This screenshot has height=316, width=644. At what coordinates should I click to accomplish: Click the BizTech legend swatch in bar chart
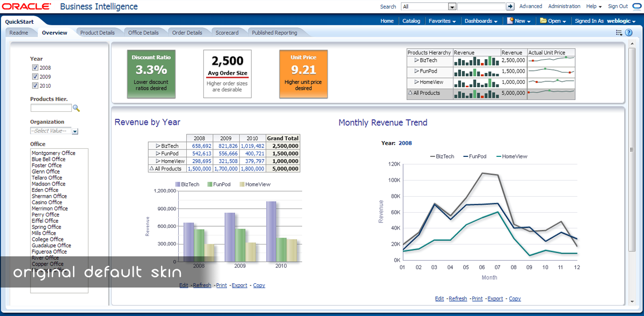pos(178,184)
